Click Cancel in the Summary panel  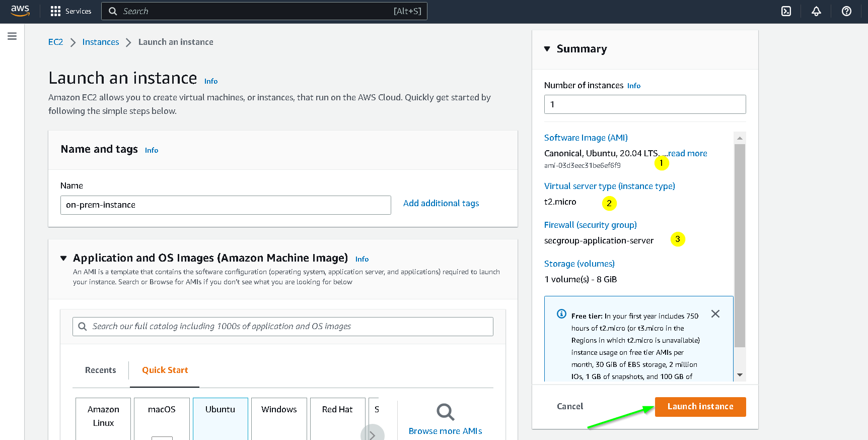570,406
